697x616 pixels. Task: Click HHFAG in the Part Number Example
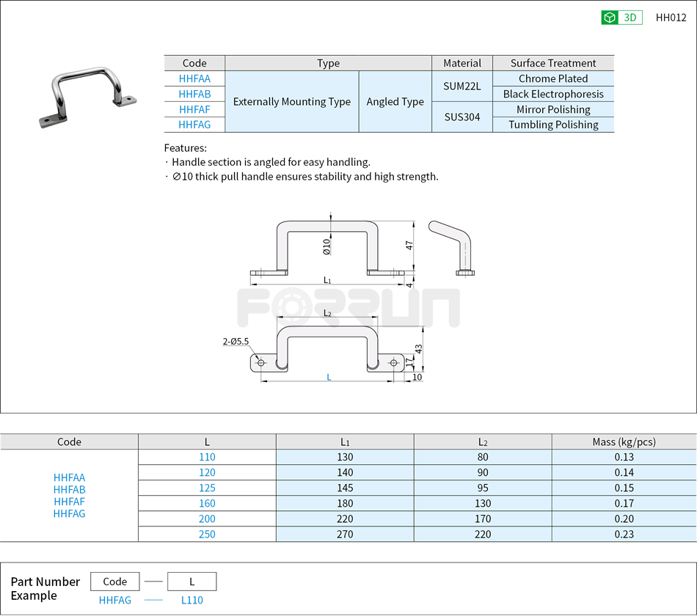115,600
